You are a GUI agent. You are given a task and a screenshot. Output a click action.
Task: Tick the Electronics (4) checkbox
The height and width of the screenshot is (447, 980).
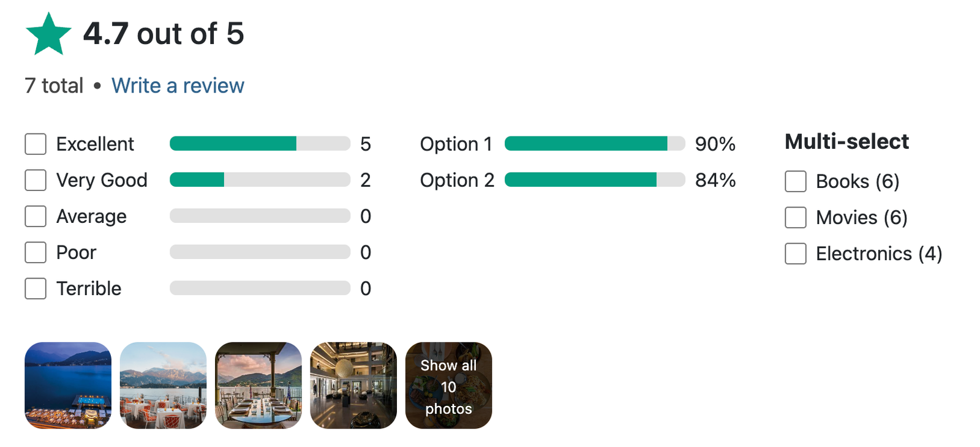tap(796, 254)
